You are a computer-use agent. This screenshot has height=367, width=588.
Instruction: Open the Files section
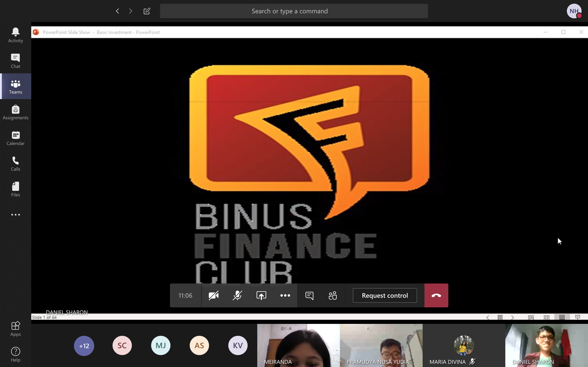16,189
